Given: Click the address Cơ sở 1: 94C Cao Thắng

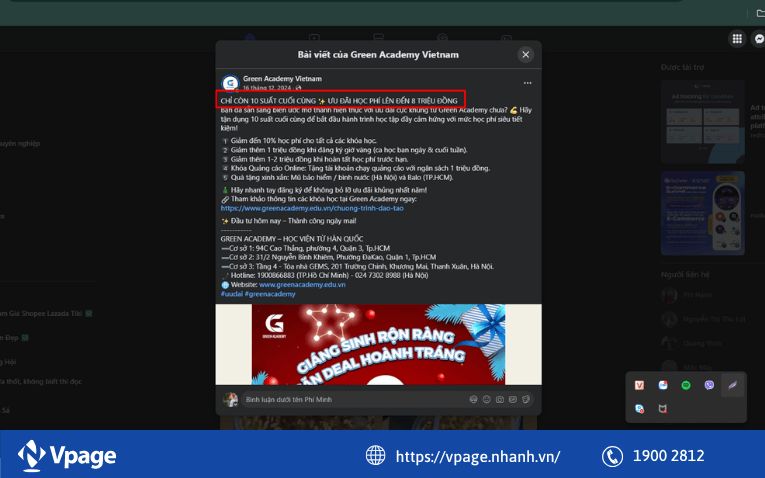Looking at the screenshot, I should tap(305, 248).
